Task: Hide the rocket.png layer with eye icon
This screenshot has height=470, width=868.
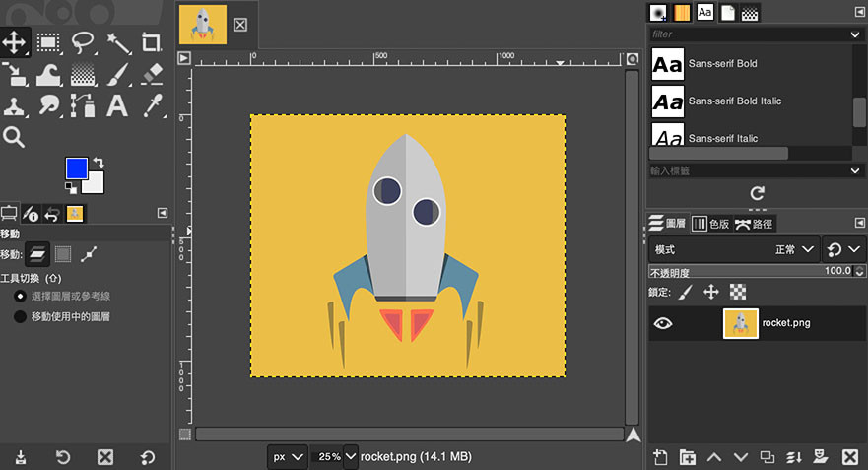Action: tap(663, 322)
